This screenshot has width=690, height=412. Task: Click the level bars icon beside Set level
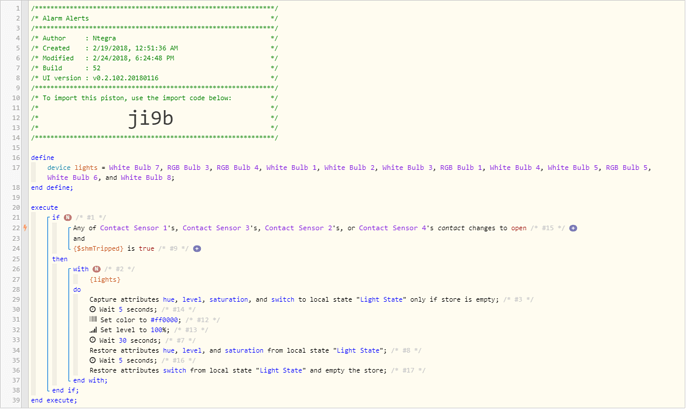tap(93, 330)
